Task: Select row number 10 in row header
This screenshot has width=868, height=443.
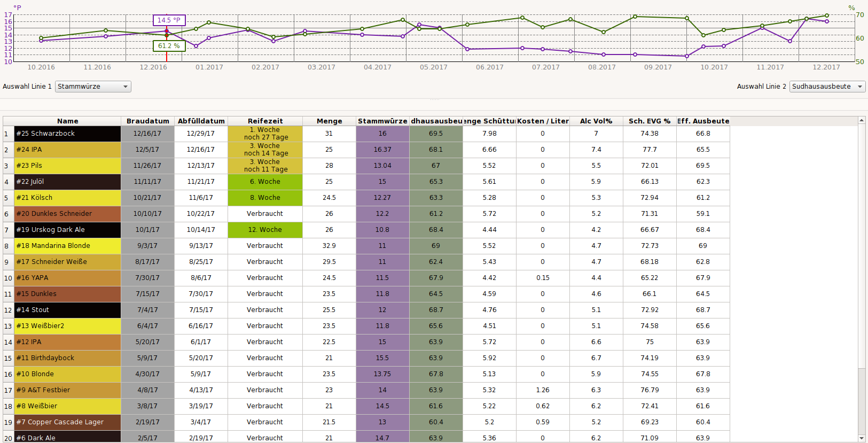Action: [8, 278]
